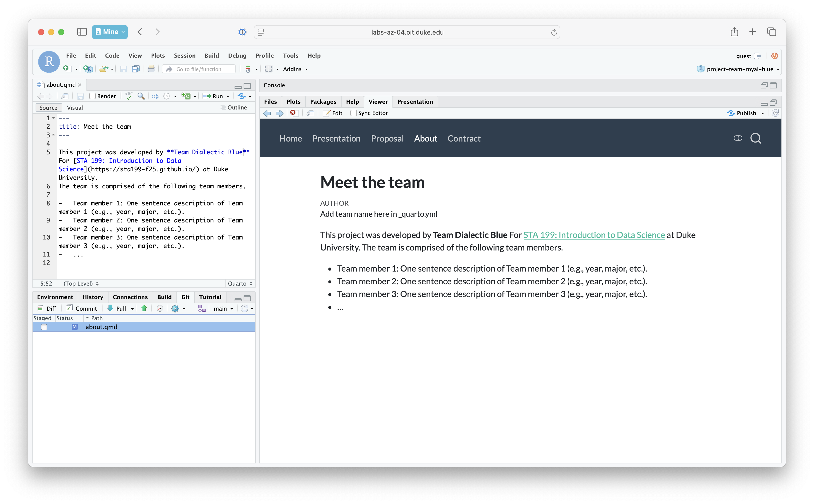Expand the main branch dropdown
Screen dimensions: 814x504
pos(224,309)
